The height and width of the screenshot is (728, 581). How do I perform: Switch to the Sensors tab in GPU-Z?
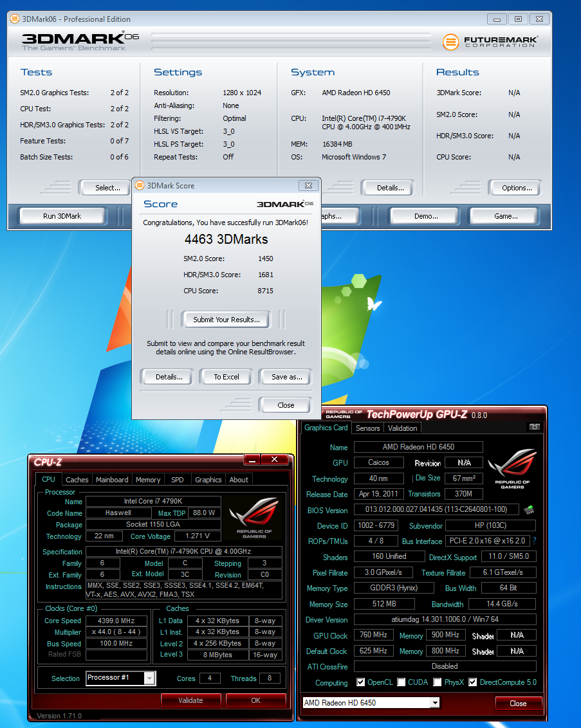point(368,428)
